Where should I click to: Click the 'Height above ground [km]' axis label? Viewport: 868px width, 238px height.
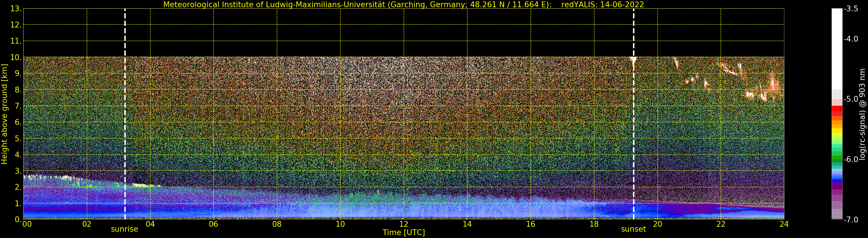(x=4, y=114)
